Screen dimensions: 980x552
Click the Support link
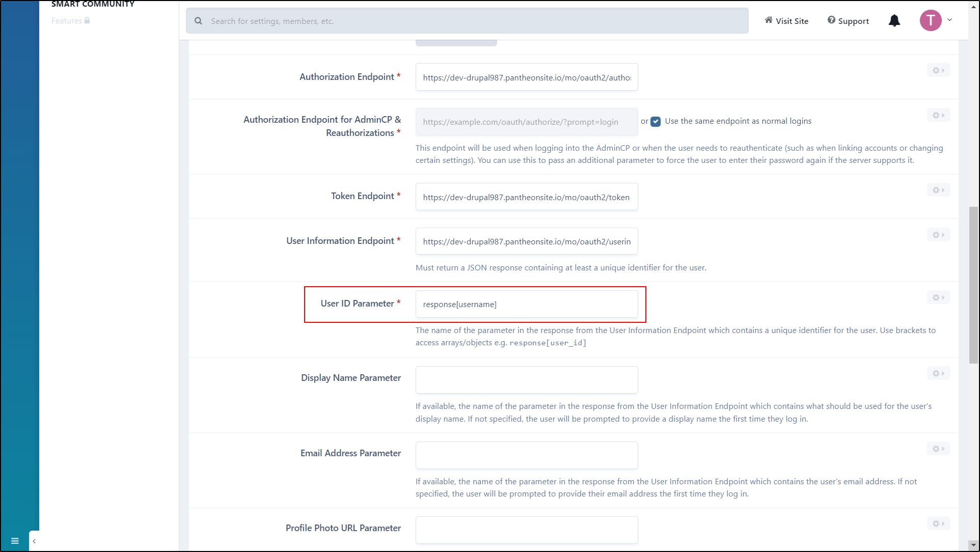pos(854,21)
